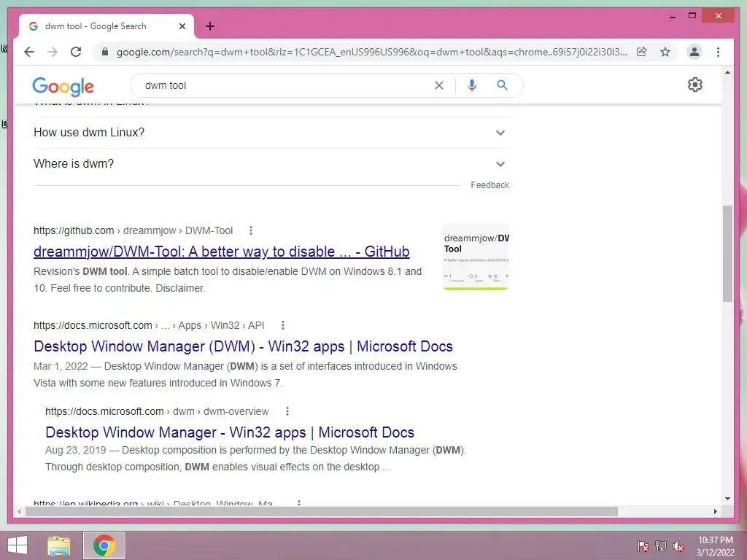Open Chrome's three-dot menu
This screenshot has width=747, height=560.
coord(718,52)
